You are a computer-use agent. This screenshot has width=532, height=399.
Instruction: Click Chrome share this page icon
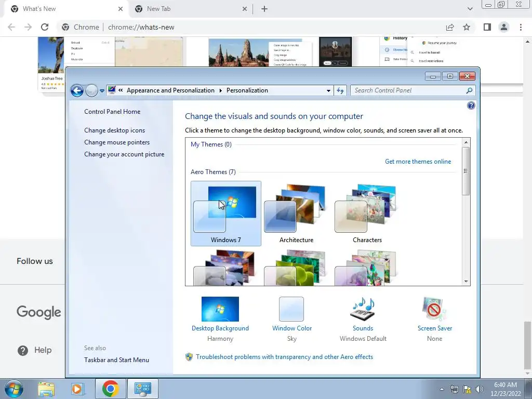point(450,27)
